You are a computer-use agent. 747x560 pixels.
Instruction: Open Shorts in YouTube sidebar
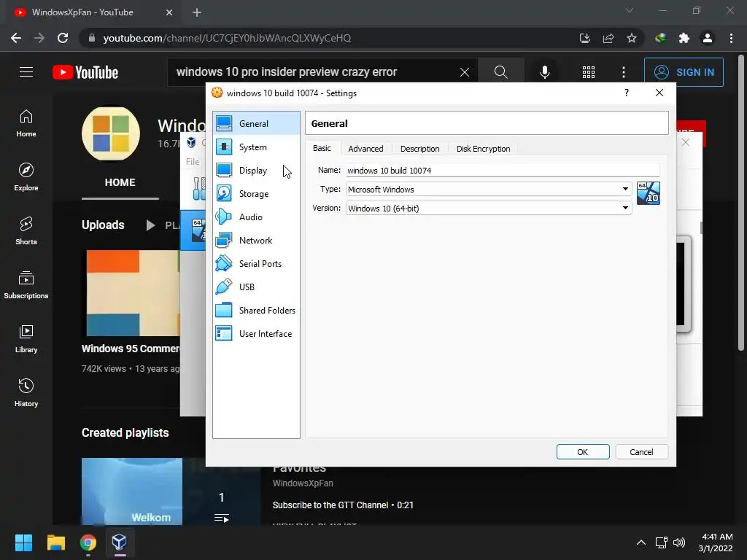tap(26, 231)
